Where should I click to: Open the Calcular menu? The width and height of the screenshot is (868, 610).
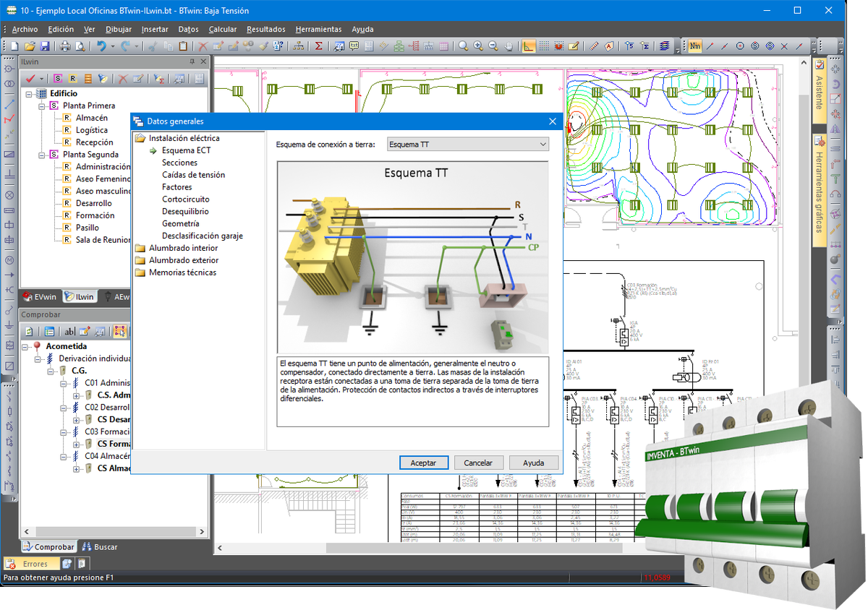(x=223, y=30)
